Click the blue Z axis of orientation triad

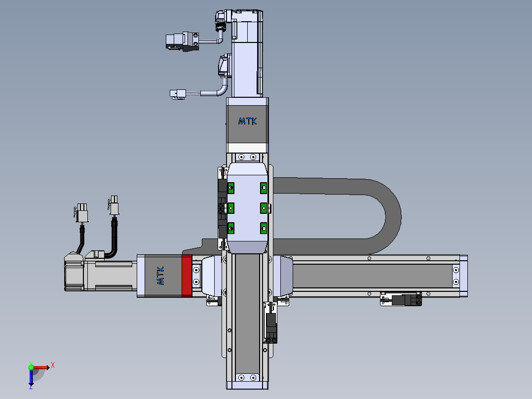[x=31, y=378]
